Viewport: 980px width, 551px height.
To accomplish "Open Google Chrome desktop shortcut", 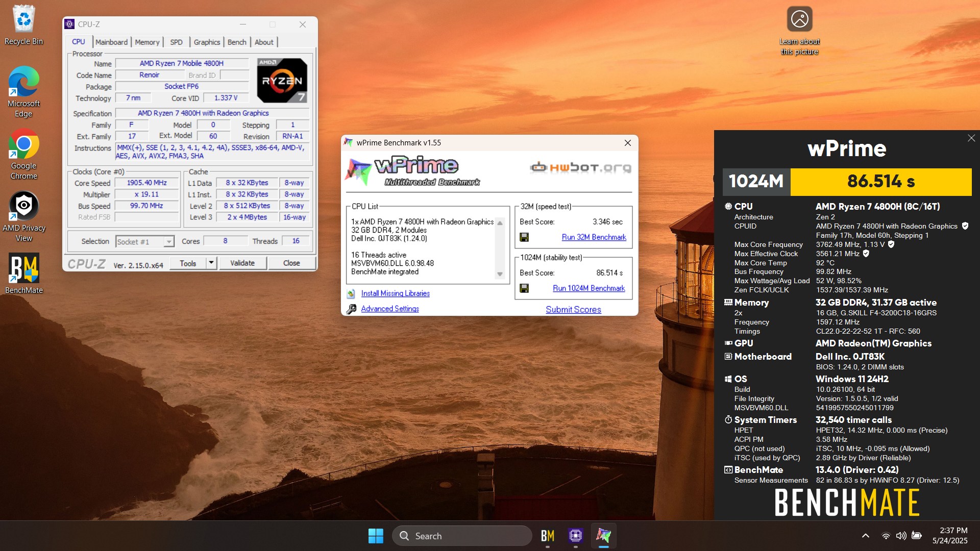I will point(23,154).
